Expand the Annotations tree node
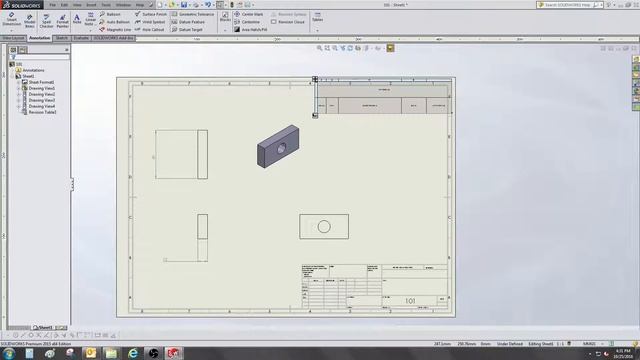Viewport: 640px width, 360px height. (12, 70)
